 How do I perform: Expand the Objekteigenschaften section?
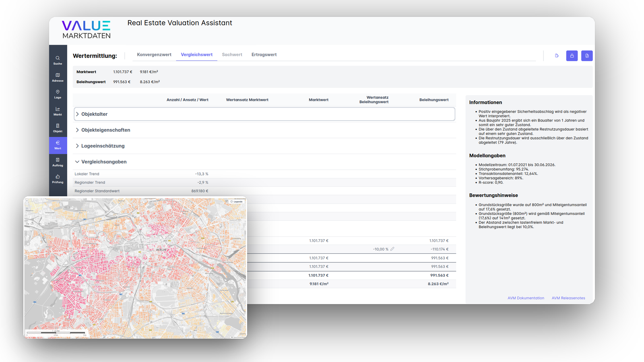click(264, 130)
